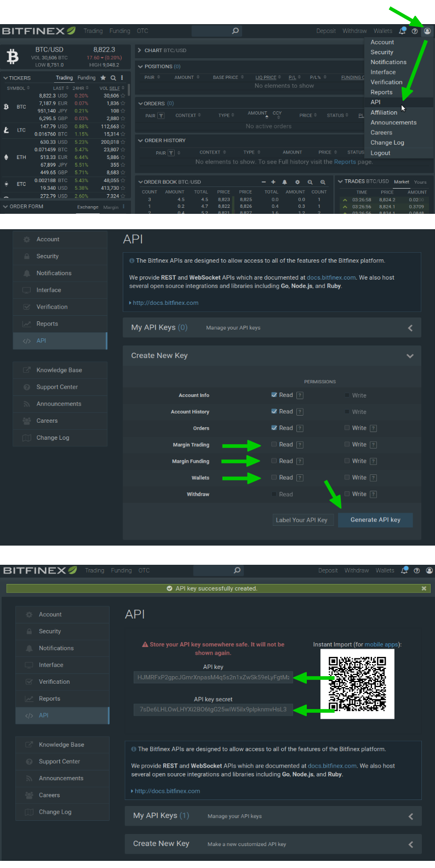
Task: Click the profile icon on the key-created page header
Action: click(429, 570)
